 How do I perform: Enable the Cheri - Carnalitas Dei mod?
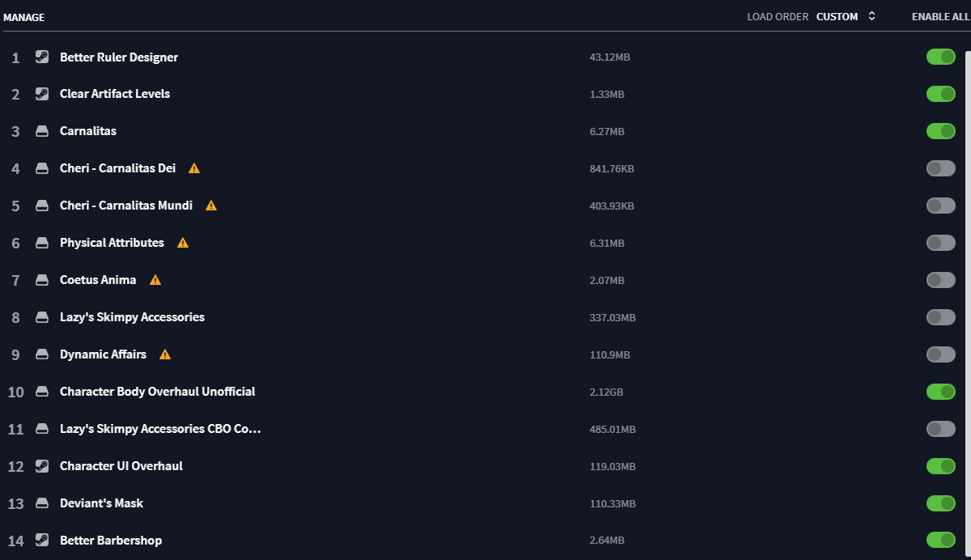click(x=941, y=168)
